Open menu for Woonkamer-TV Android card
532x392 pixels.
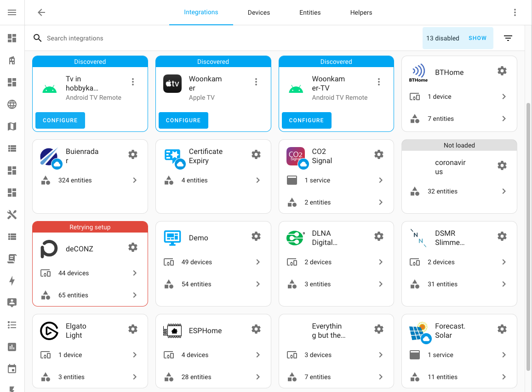pyautogui.click(x=379, y=82)
